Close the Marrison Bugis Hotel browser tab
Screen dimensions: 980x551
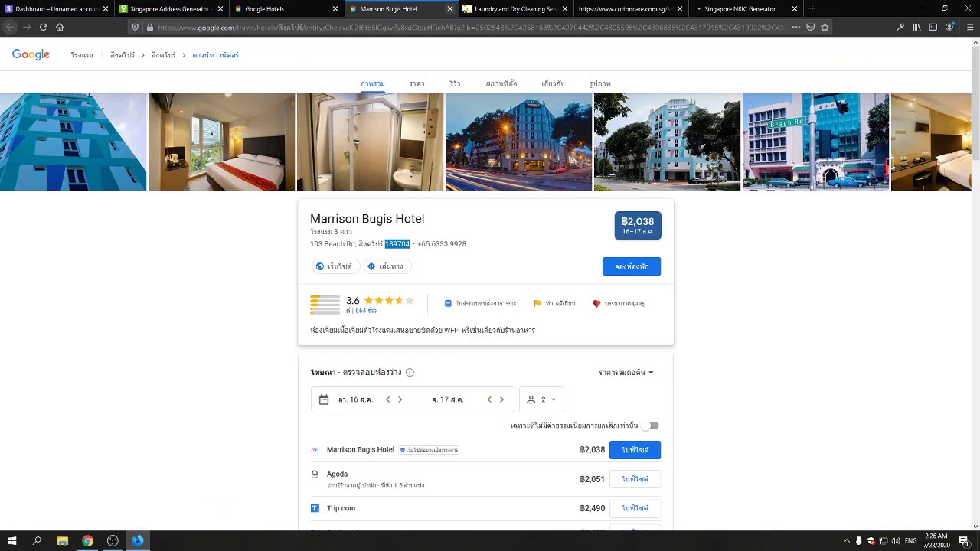[x=449, y=8]
